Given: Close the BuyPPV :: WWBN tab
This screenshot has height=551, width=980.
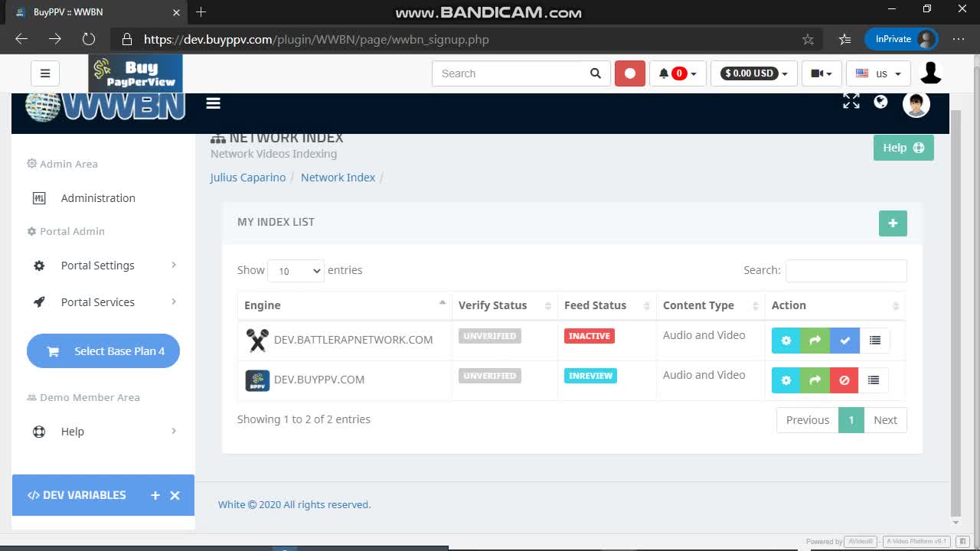Looking at the screenshot, I should (176, 12).
